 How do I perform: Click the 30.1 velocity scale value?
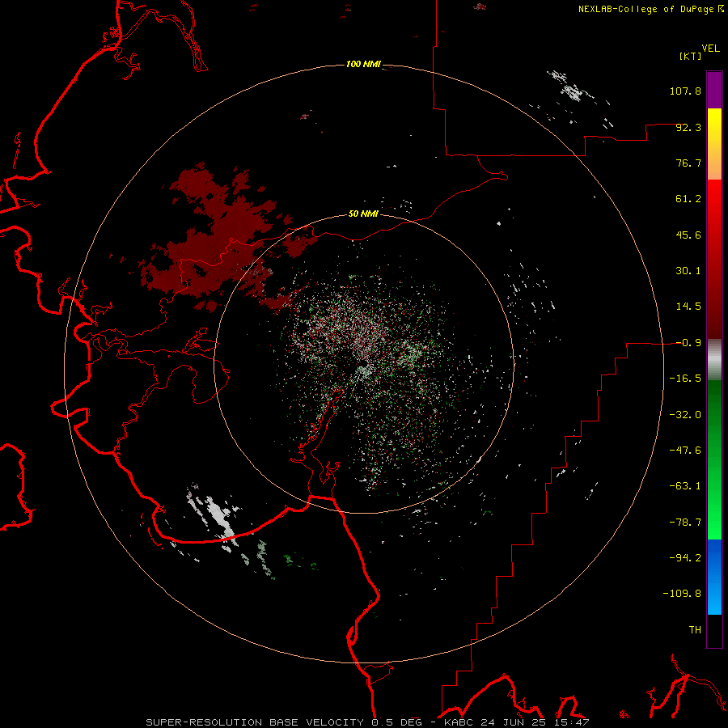pos(688,271)
